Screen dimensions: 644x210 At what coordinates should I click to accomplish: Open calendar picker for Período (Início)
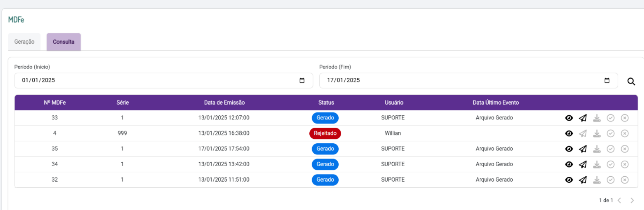tap(302, 80)
